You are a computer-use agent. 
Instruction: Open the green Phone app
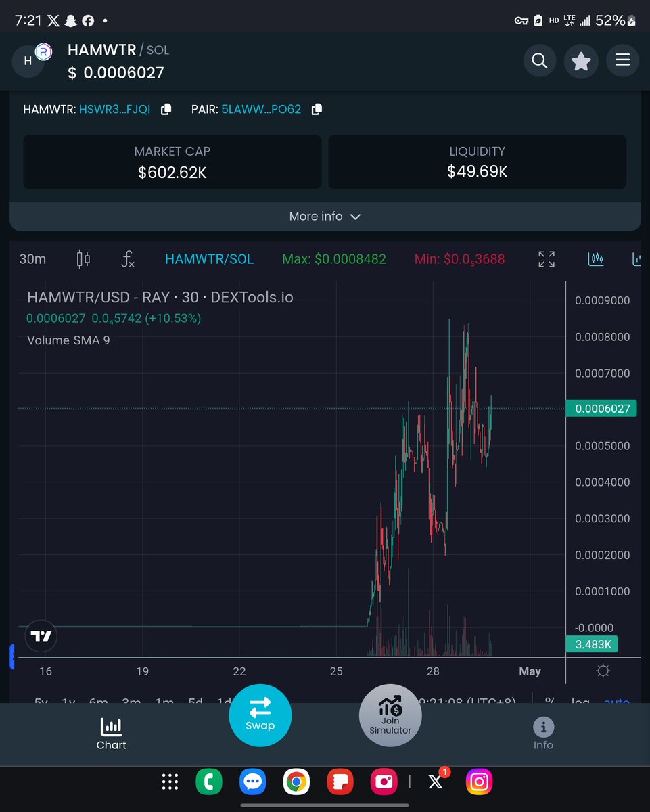click(209, 782)
